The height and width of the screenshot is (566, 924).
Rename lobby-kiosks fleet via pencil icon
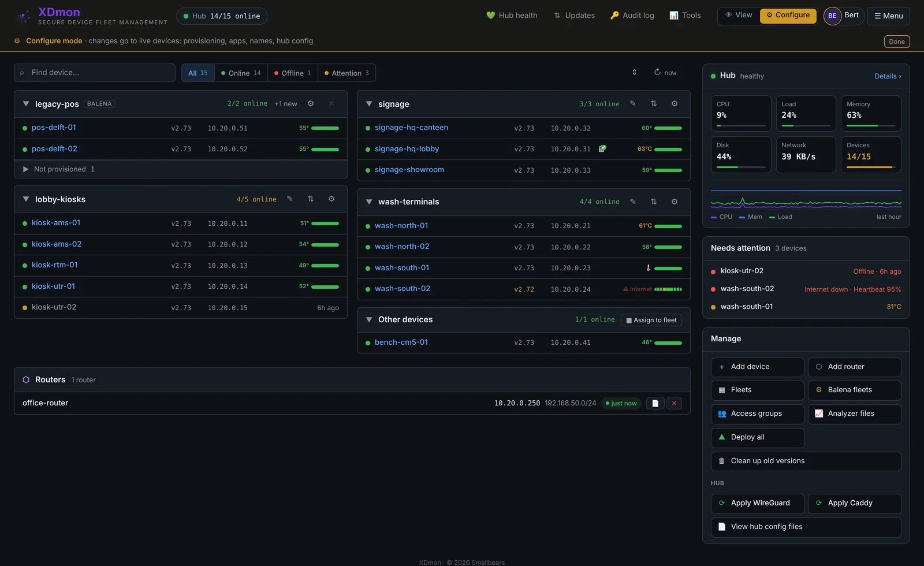tap(290, 199)
